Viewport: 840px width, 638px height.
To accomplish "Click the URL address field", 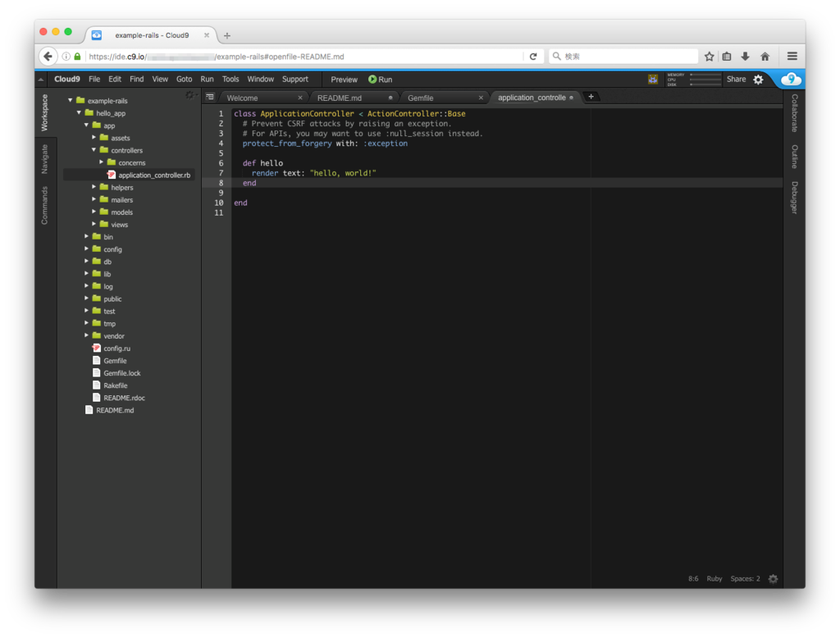I will coord(305,57).
